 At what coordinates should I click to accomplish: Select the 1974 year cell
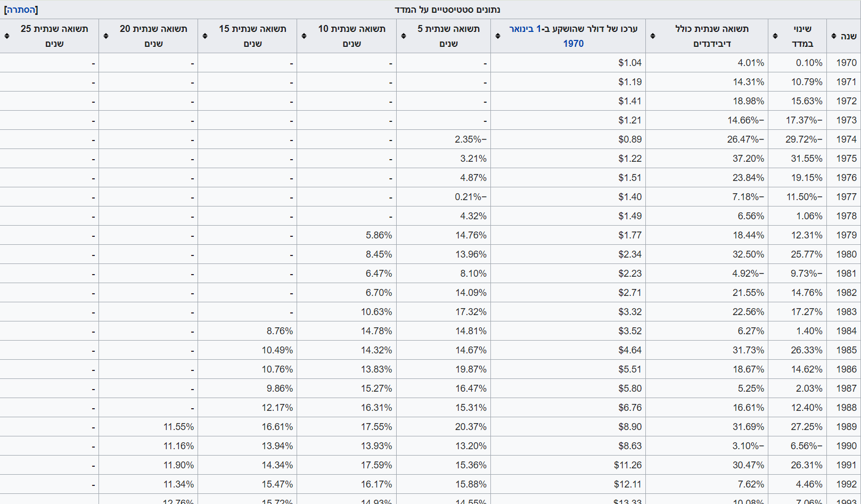pyautogui.click(x=846, y=139)
